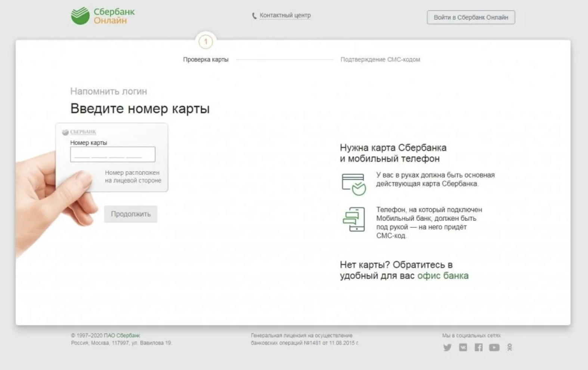
Task: Click heading Нужна карта Сбербанка и мобильный телефон
Action: click(393, 153)
